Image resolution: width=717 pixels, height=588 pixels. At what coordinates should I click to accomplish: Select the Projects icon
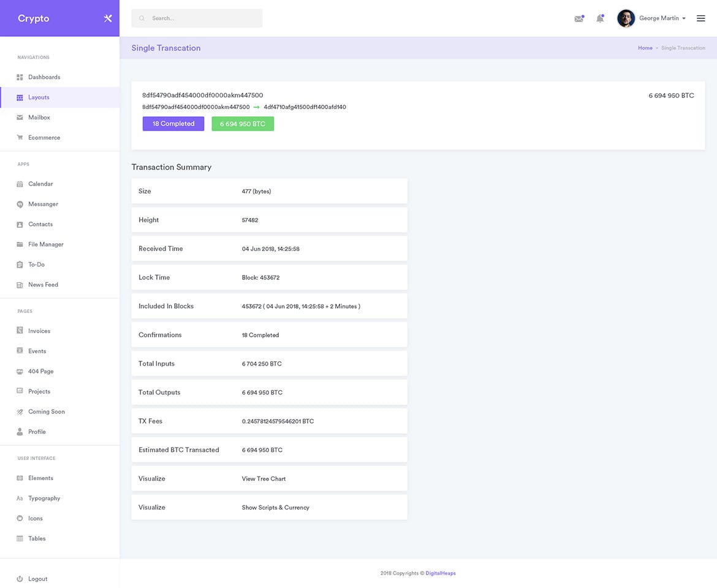point(19,391)
